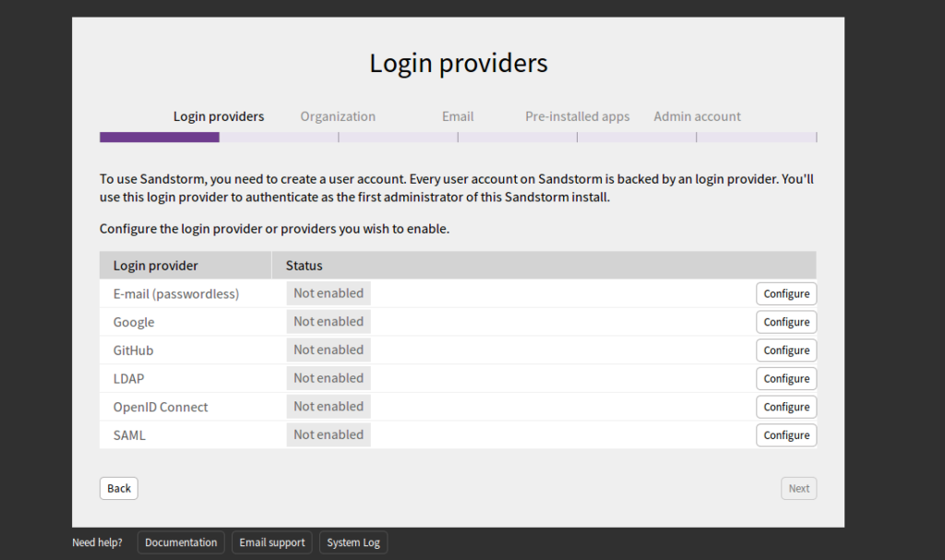Click the E-mail (passwordless) provider name
This screenshot has height=560, width=945.
click(176, 293)
